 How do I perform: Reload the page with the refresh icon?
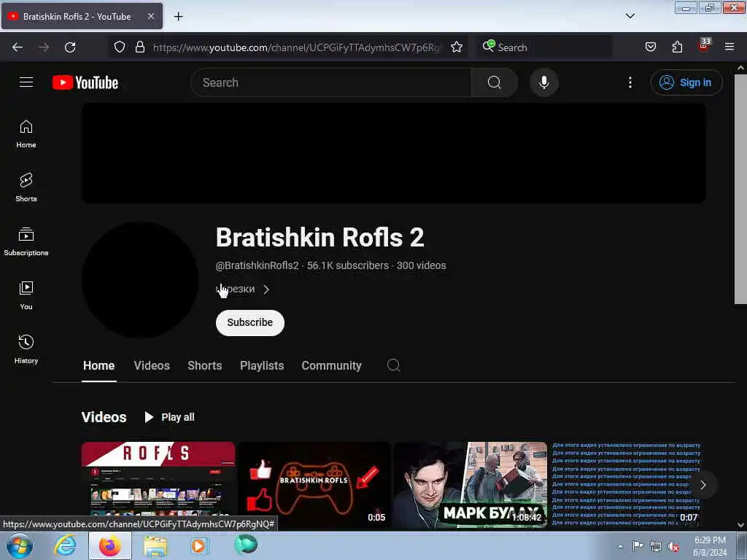70,47
